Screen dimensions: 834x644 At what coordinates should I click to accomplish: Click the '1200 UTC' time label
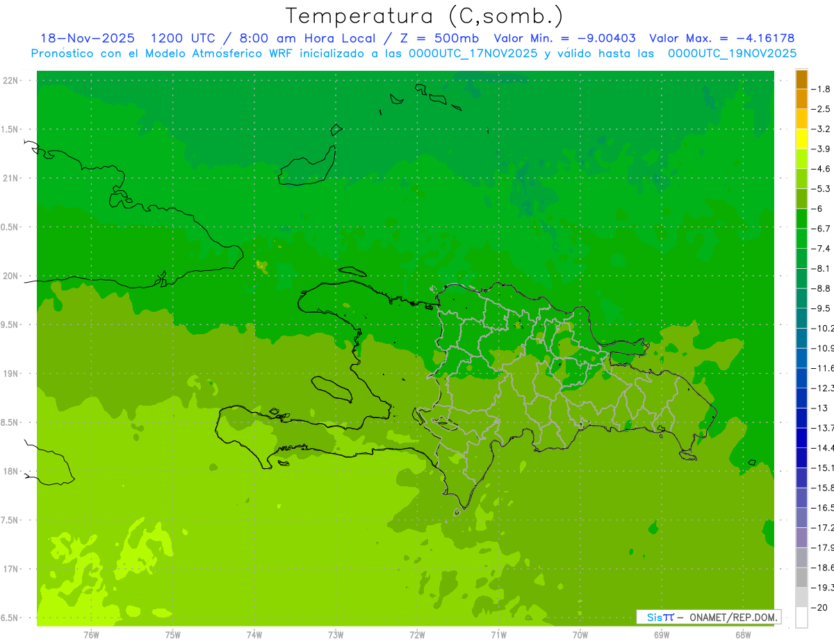pyautogui.click(x=185, y=38)
